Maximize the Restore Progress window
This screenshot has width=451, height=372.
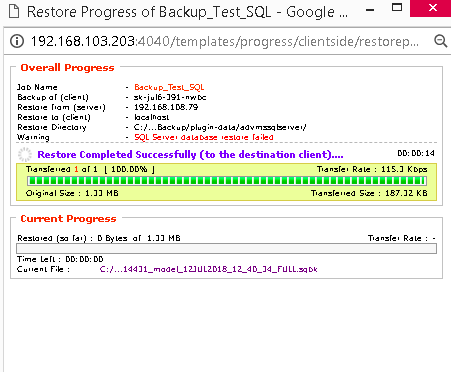[397, 7]
